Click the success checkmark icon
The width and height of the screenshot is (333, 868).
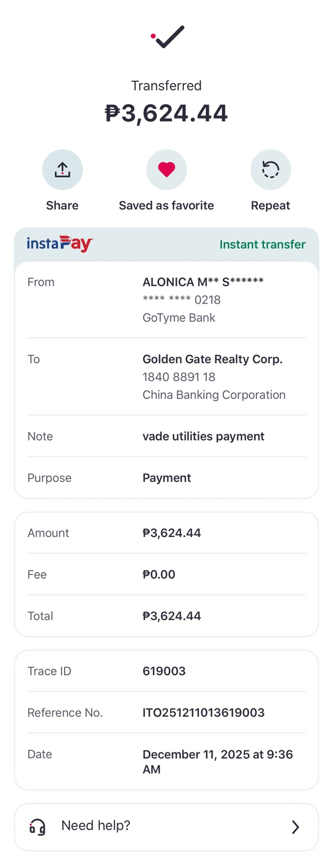pos(168,37)
